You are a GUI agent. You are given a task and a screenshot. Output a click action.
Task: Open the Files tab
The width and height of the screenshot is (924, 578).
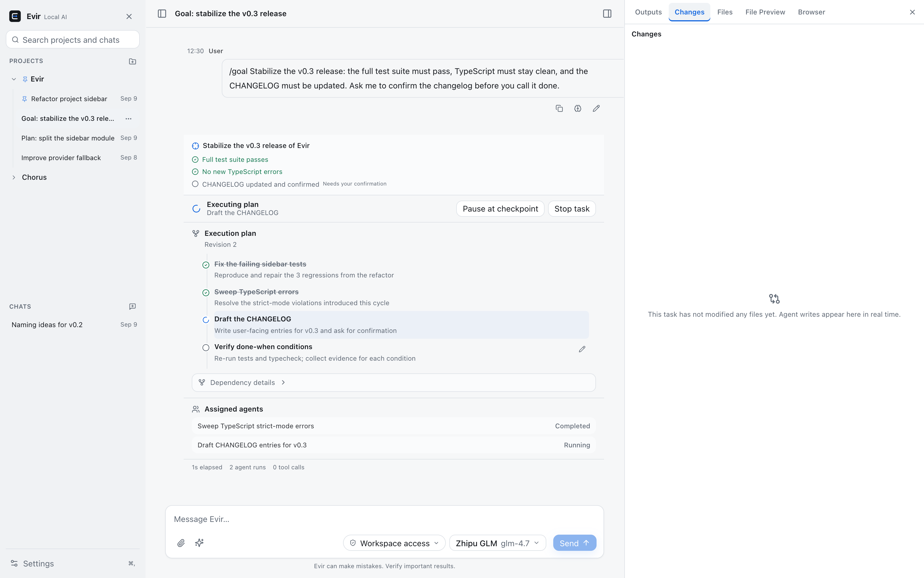click(725, 12)
